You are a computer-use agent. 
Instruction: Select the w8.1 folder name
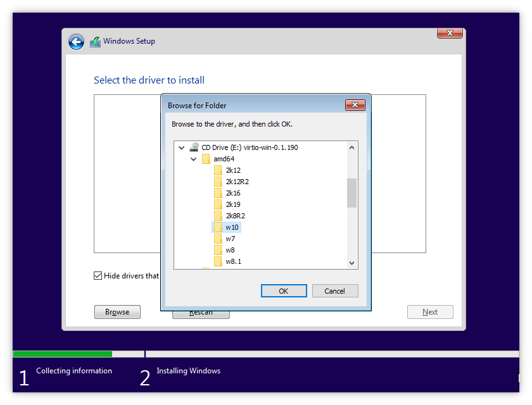(234, 261)
